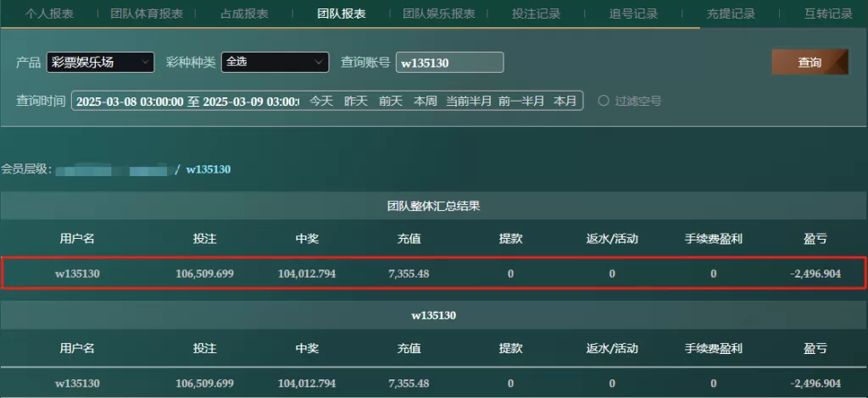Go to the 投注记录 tab

click(x=537, y=14)
